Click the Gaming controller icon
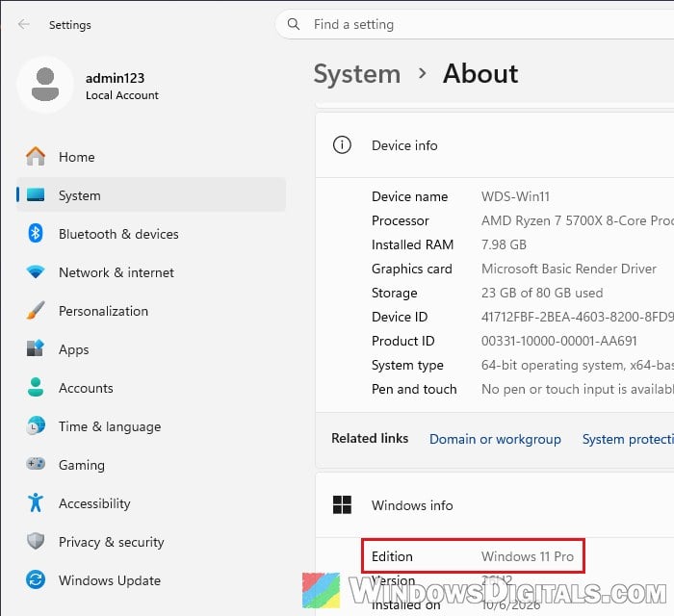The width and height of the screenshot is (674, 616). (36, 464)
